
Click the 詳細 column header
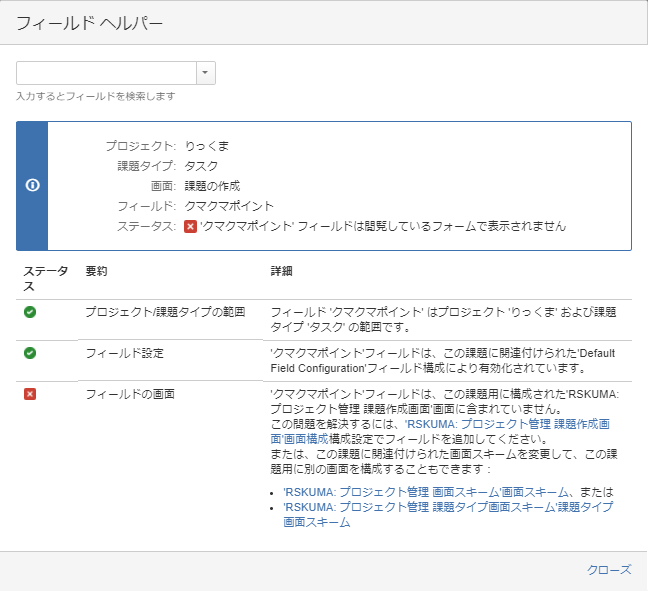pyautogui.click(x=281, y=271)
